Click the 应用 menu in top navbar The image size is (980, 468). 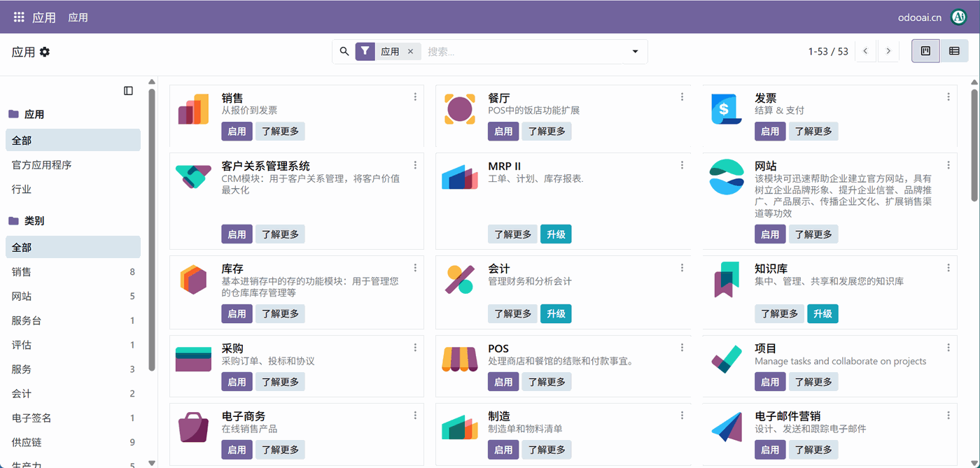coord(78,17)
